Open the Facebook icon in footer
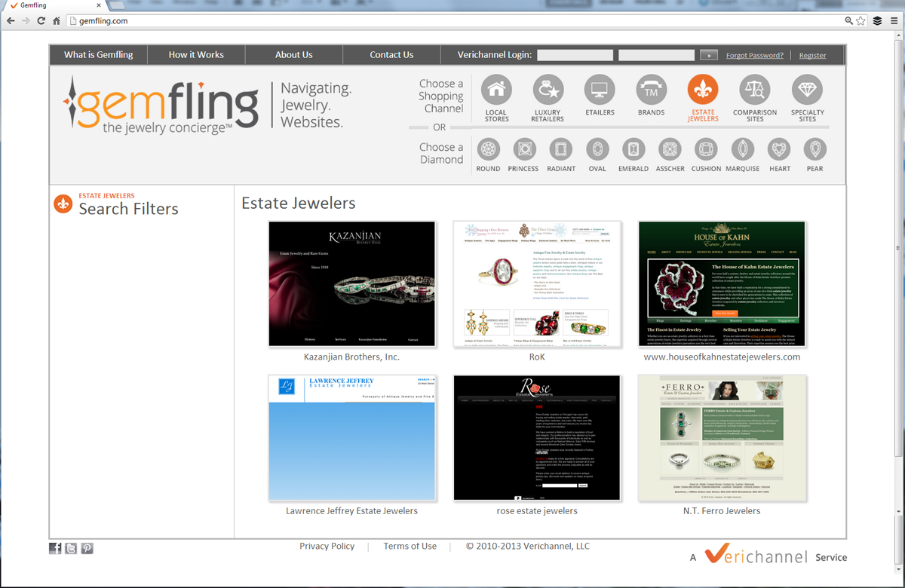This screenshot has height=588, width=905. pos(55,548)
